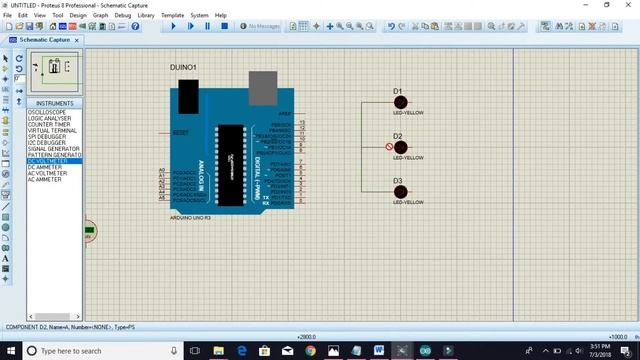Pause the simulation
Image resolution: width=640 pixels, height=360 pixels.
coord(207,26)
